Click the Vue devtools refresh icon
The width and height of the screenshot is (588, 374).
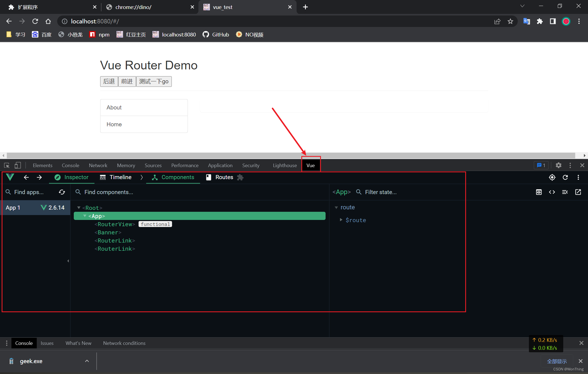pyautogui.click(x=565, y=177)
